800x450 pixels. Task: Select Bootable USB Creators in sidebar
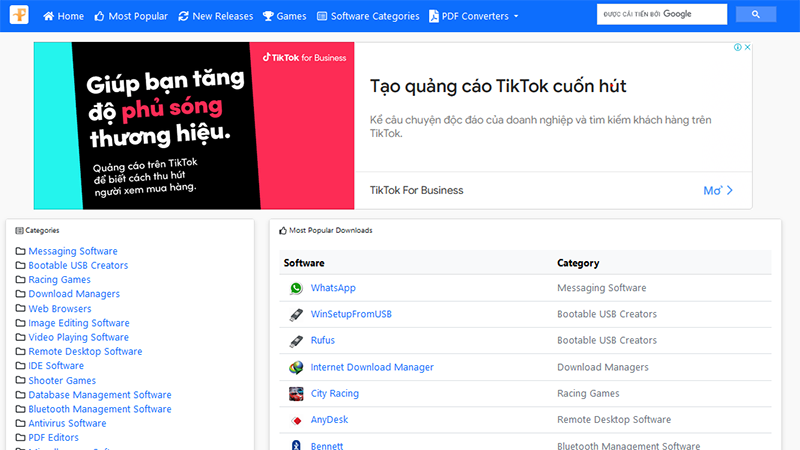(78, 266)
